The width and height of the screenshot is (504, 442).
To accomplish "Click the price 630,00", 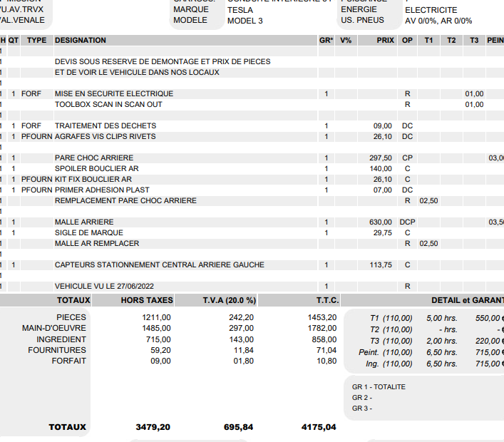I will coord(381,222).
